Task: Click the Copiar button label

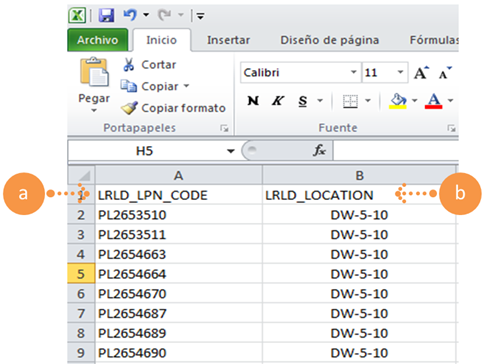Action: 160,86
